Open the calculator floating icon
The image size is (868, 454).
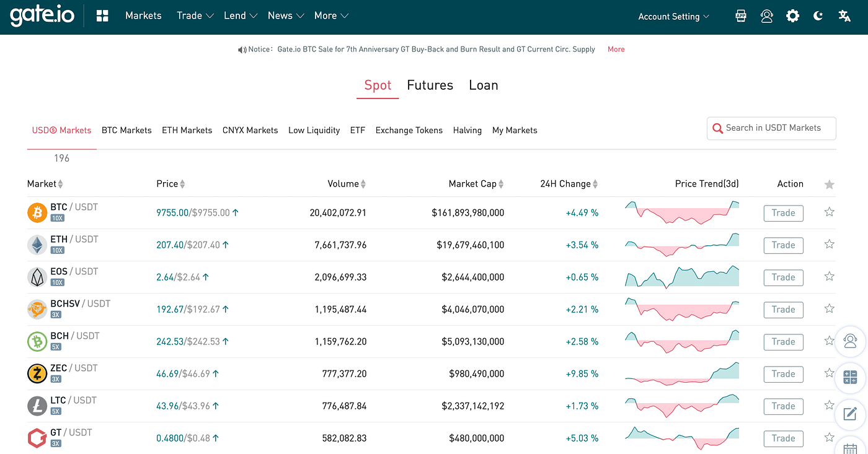[x=851, y=377]
